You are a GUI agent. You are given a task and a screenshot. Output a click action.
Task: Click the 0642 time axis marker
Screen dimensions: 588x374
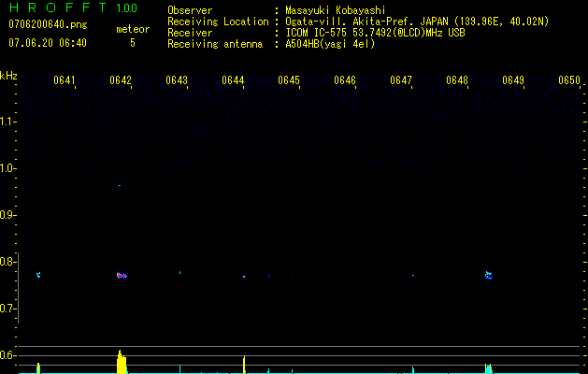(x=121, y=80)
